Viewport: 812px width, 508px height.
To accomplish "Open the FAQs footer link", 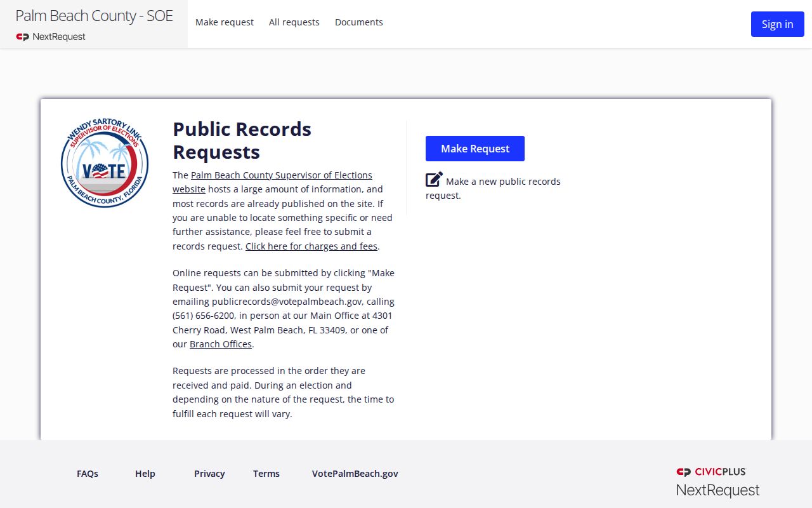I will pyautogui.click(x=88, y=474).
